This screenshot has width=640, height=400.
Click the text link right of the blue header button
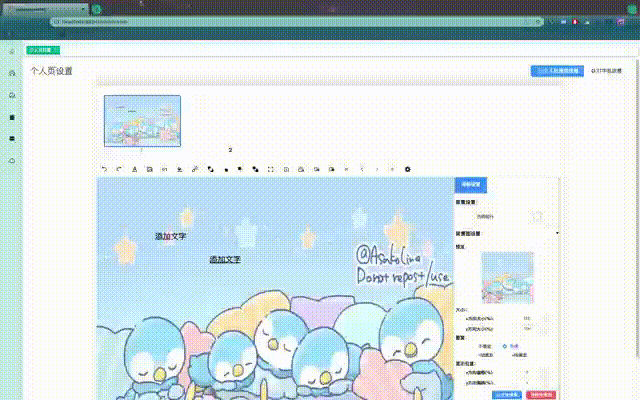click(x=607, y=71)
